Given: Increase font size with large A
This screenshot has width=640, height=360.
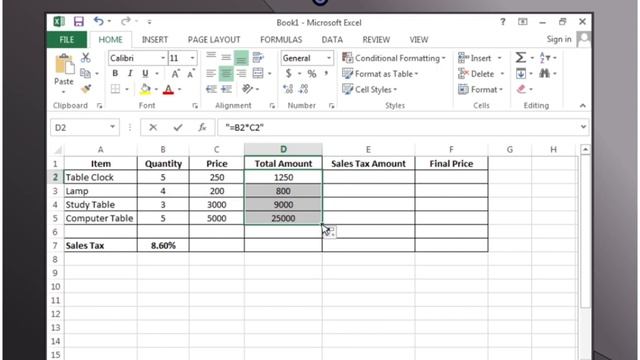Looking at the screenshot, I should pos(176,73).
